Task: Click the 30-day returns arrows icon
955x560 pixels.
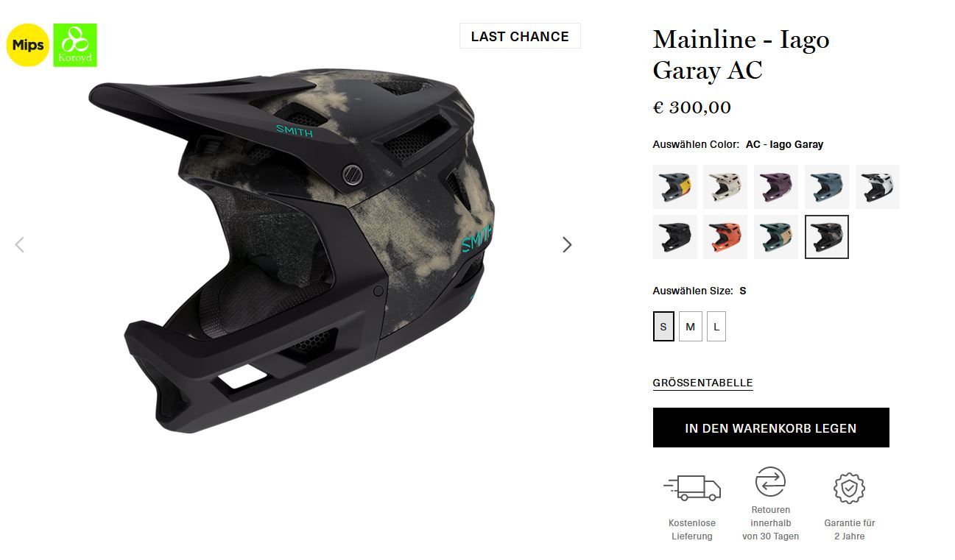Action: tap(770, 482)
